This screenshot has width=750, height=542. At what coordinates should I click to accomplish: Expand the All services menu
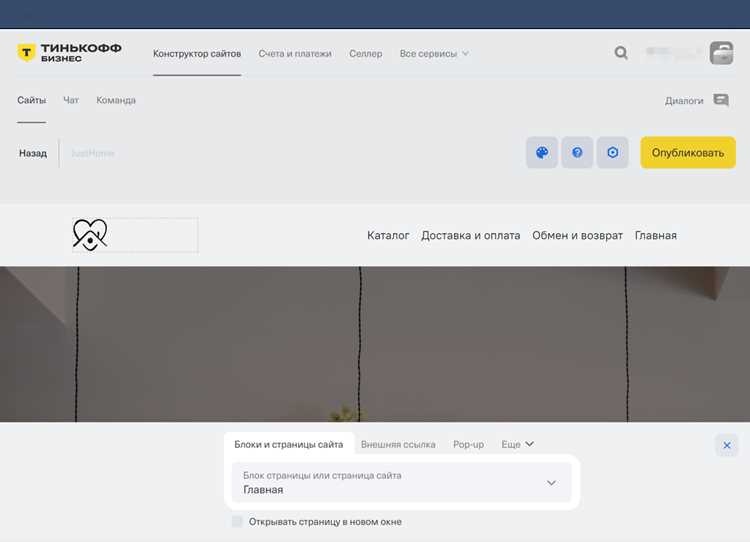tap(434, 54)
